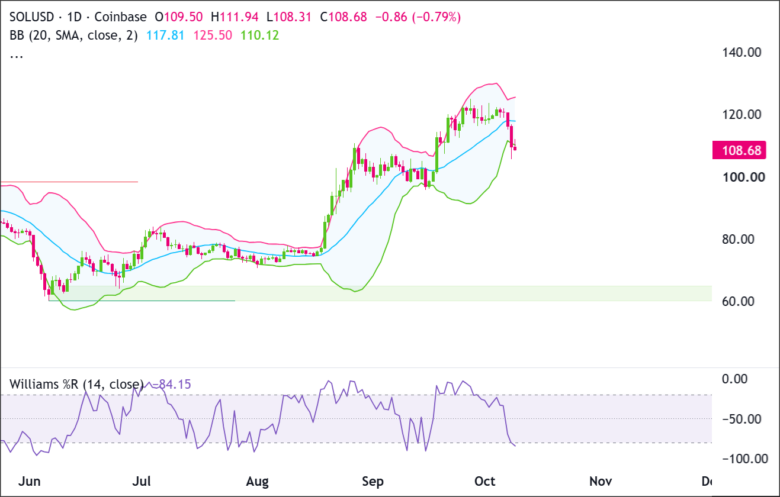Click the Coinbase exchange label
This screenshot has height=497, width=780.
[x=120, y=17]
